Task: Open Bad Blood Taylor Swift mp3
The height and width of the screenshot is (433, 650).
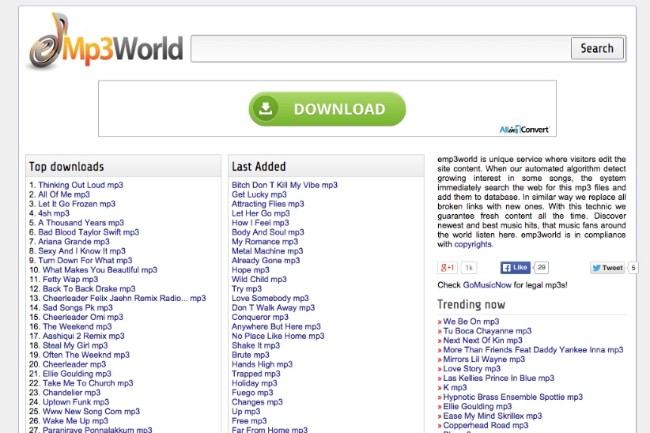Action: 89,232
